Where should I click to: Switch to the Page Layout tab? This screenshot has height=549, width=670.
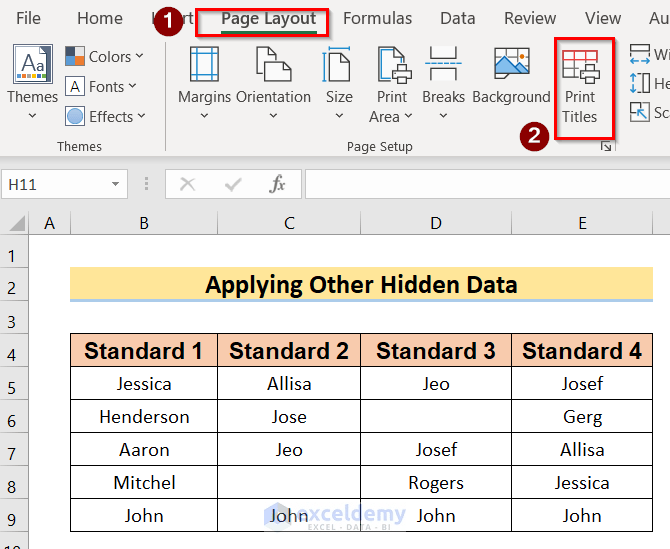(268, 19)
